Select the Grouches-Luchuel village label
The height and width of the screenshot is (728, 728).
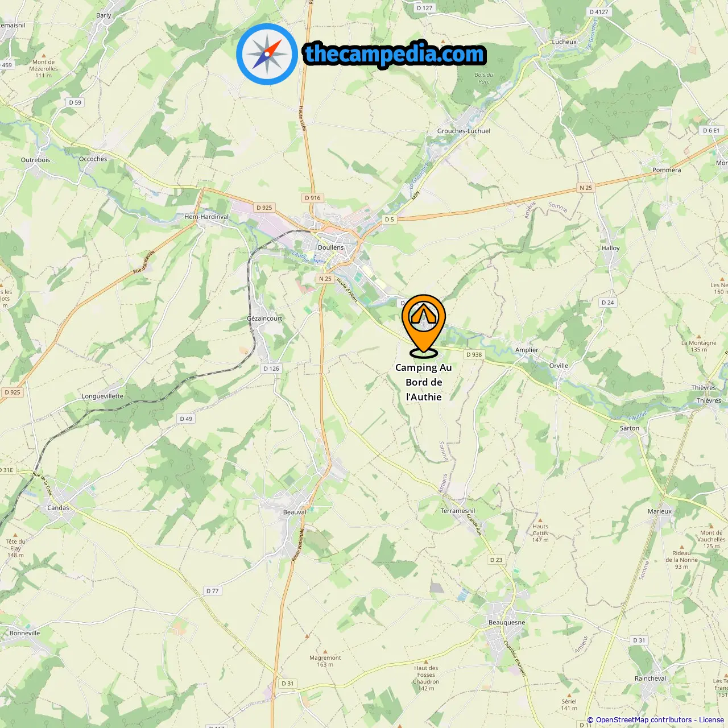(464, 131)
